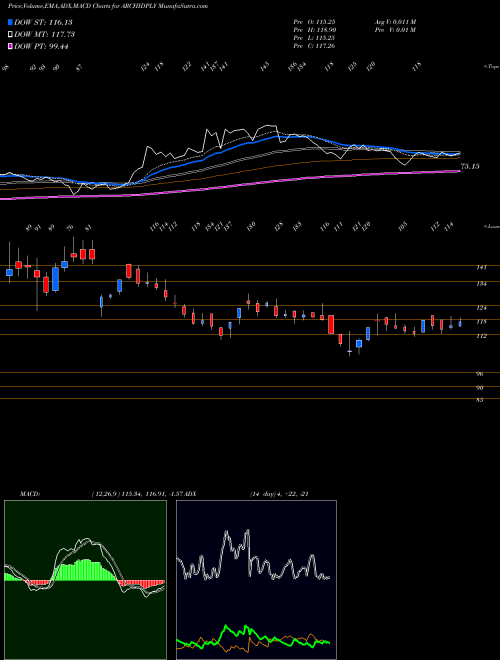Click the 'Pre H: 118.90' value

click(x=314, y=30)
